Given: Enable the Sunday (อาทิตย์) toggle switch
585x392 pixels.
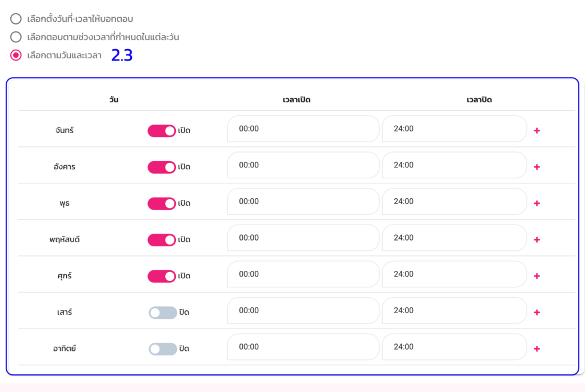Looking at the screenshot, I should point(163,349).
